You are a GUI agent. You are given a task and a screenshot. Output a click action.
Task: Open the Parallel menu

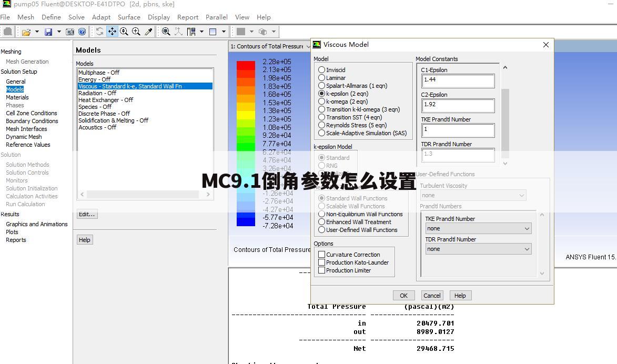tap(216, 17)
